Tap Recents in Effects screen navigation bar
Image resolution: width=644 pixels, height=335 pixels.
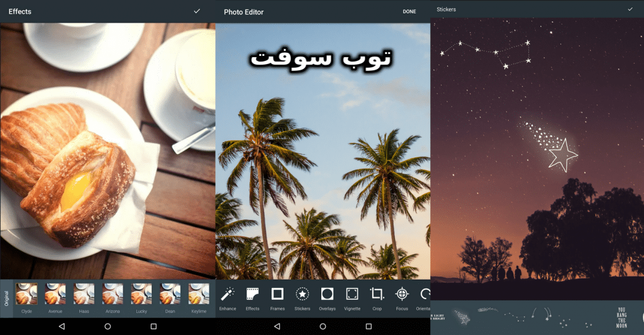pyautogui.click(x=153, y=326)
